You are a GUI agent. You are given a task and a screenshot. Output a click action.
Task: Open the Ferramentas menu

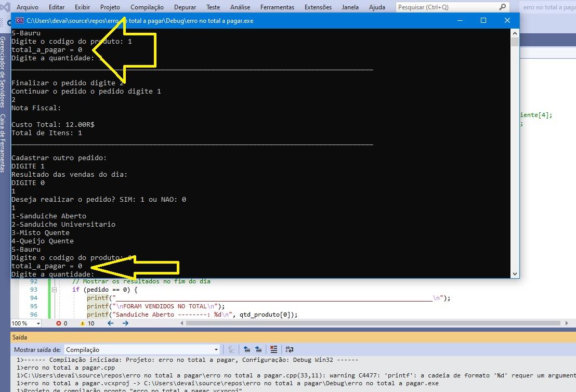[278, 7]
